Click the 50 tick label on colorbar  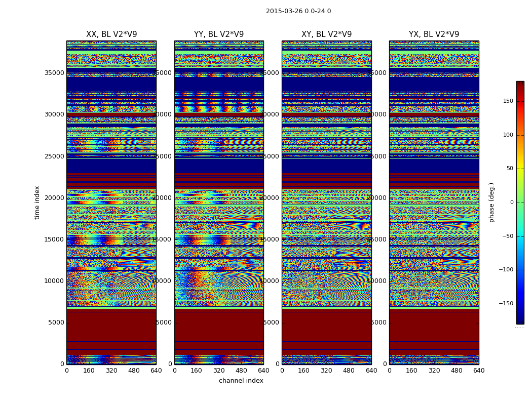click(510, 169)
